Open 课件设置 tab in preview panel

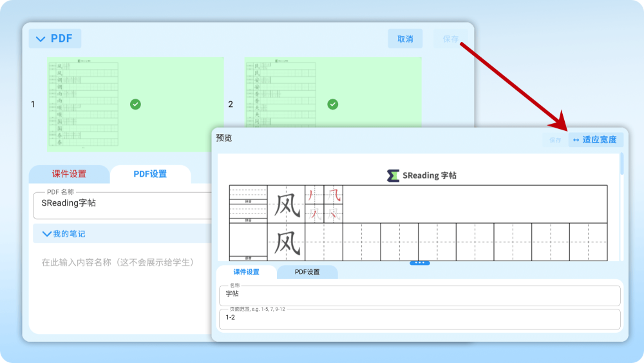tap(247, 271)
